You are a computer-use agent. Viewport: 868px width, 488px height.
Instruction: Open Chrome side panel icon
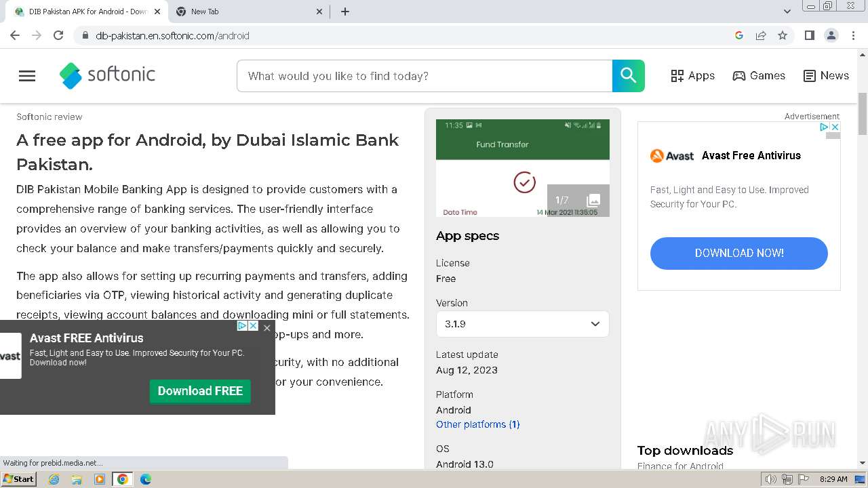click(809, 35)
